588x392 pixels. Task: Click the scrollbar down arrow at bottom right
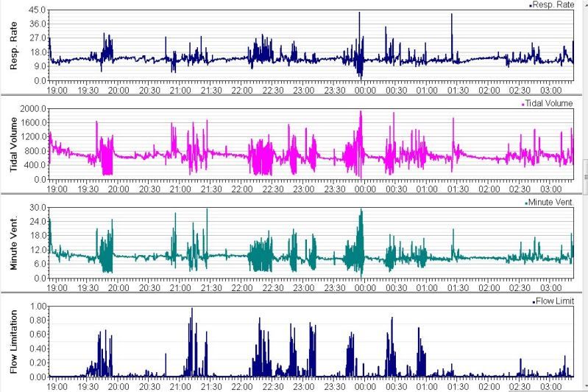coord(585,387)
